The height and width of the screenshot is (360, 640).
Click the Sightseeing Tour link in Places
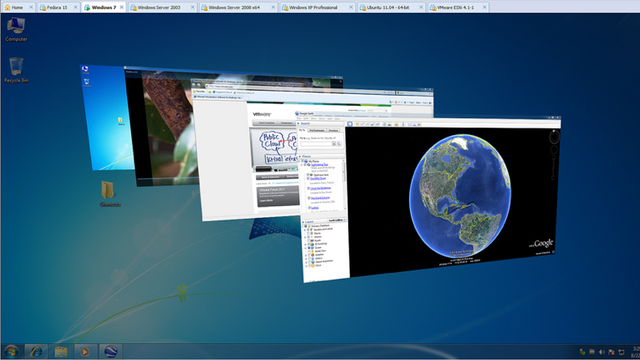(x=320, y=164)
